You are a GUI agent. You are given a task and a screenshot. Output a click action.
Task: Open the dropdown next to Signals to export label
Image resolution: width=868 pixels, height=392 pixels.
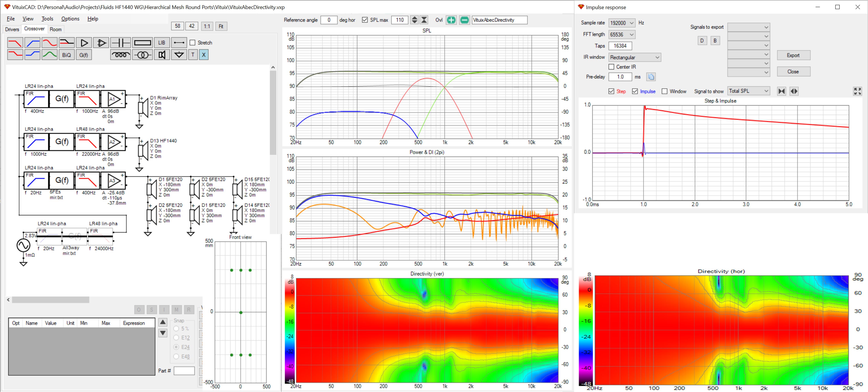click(x=749, y=27)
